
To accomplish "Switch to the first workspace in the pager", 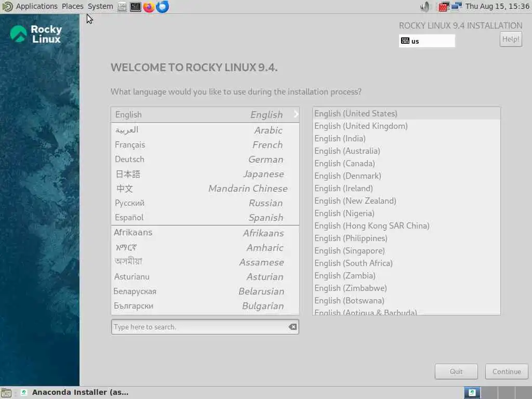I will click(x=472, y=393).
